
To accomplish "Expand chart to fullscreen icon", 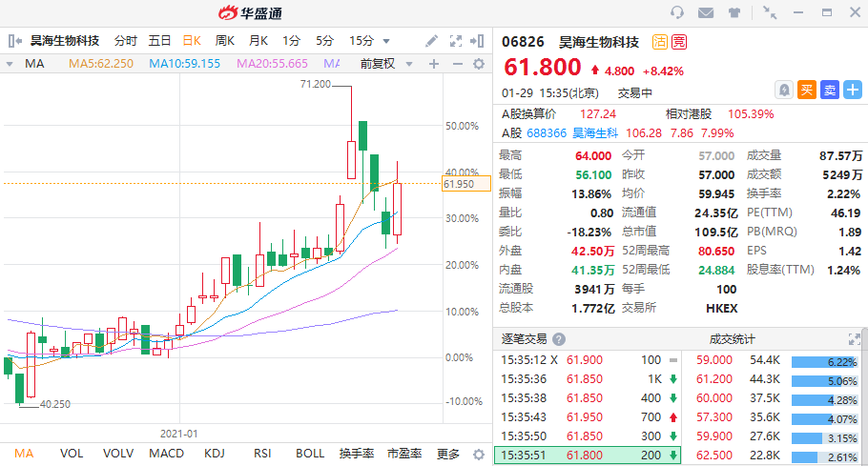I will (456, 41).
